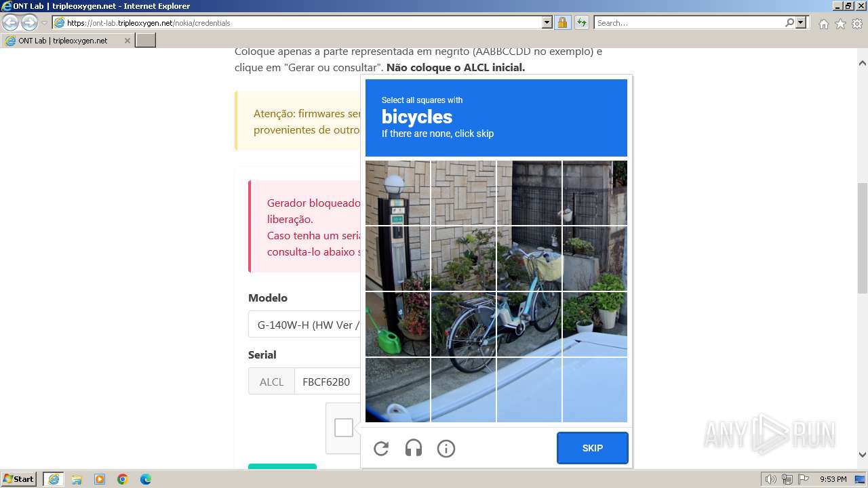The width and height of the screenshot is (868, 488).
Task: Refresh the captcha challenge
Action: (381, 448)
